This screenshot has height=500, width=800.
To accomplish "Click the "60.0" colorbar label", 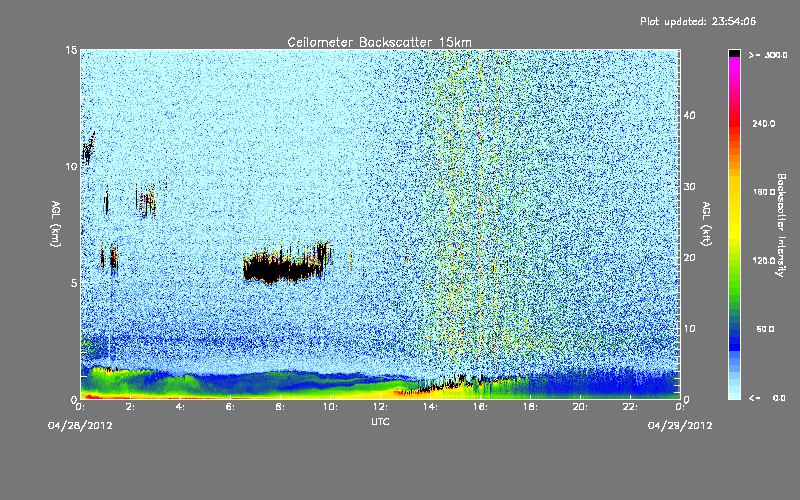I will pyautogui.click(x=765, y=329).
